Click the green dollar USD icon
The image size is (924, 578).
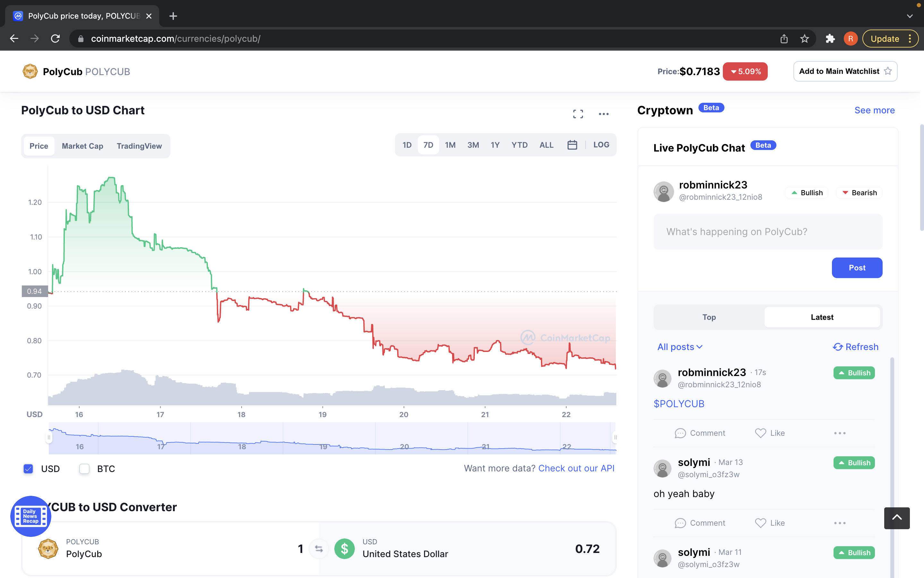click(344, 549)
